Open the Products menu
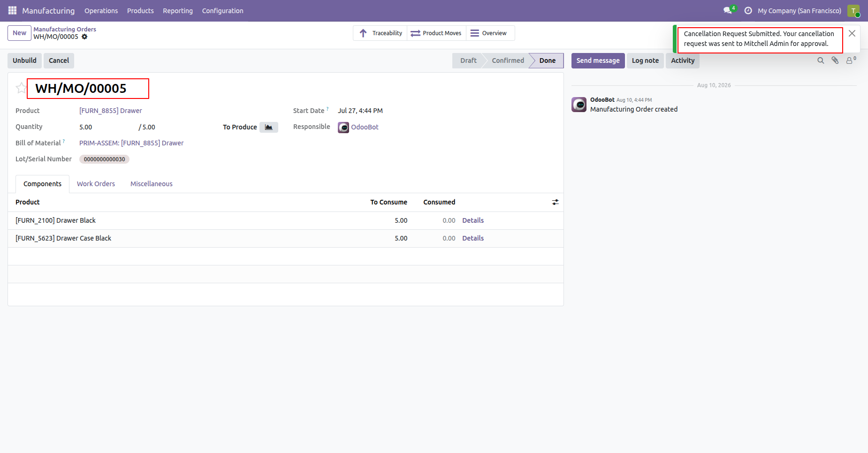The image size is (868, 453). pos(140,10)
